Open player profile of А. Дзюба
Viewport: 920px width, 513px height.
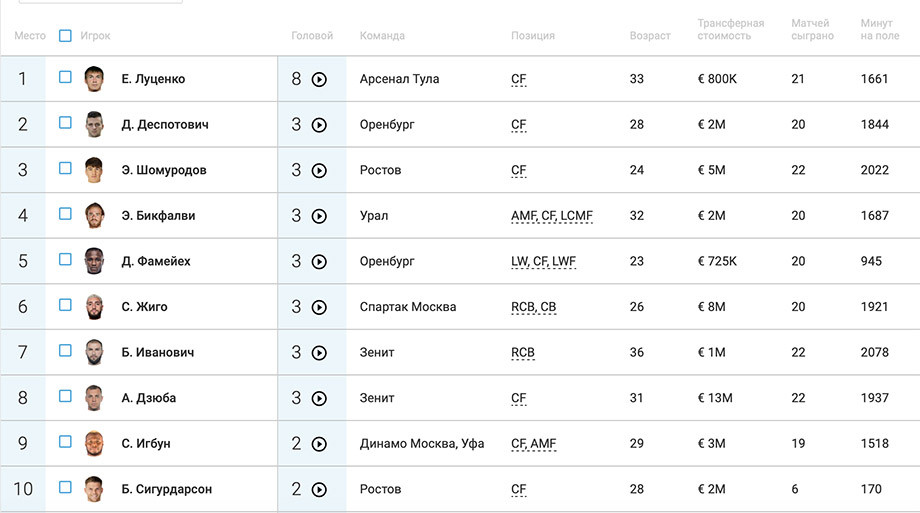tap(148, 398)
